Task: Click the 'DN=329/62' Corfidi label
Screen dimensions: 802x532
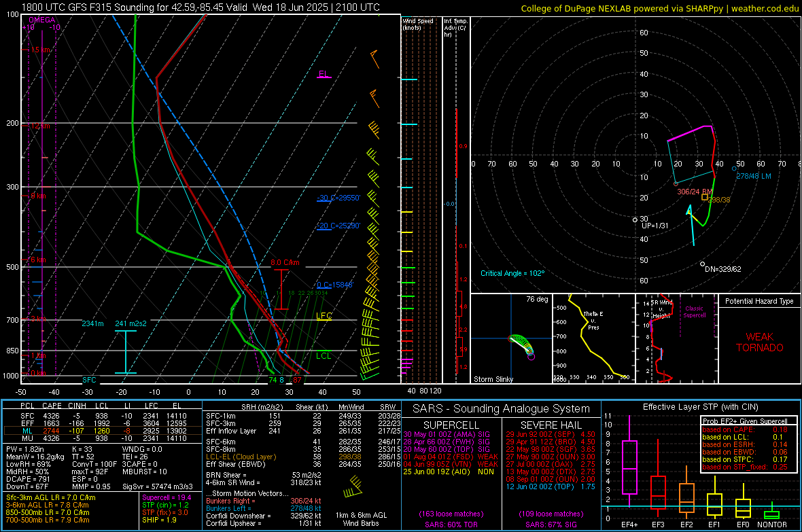Action: click(722, 268)
